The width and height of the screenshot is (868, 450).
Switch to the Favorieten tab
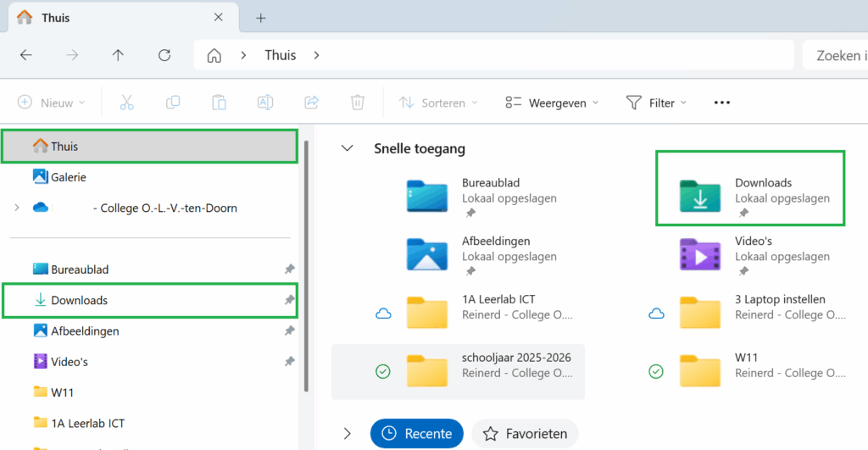pyautogui.click(x=525, y=434)
